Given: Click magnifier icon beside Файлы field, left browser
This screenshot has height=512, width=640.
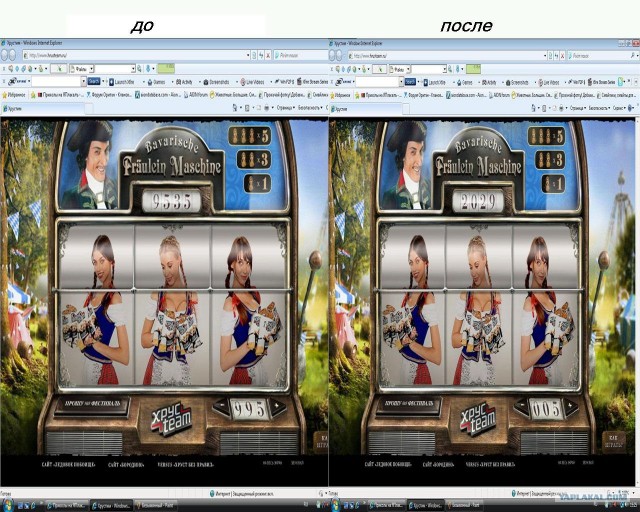Looking at the screenshot, I should tap(139, 69).
